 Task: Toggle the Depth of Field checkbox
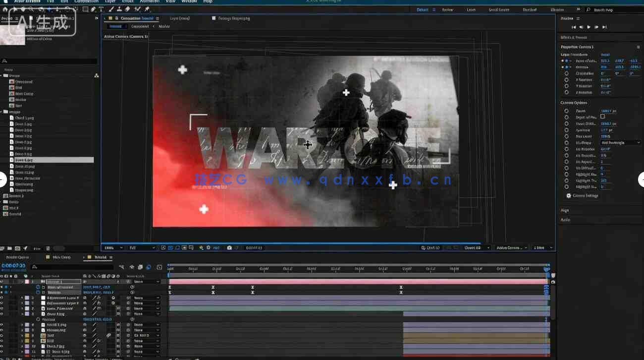click(602, 117)
